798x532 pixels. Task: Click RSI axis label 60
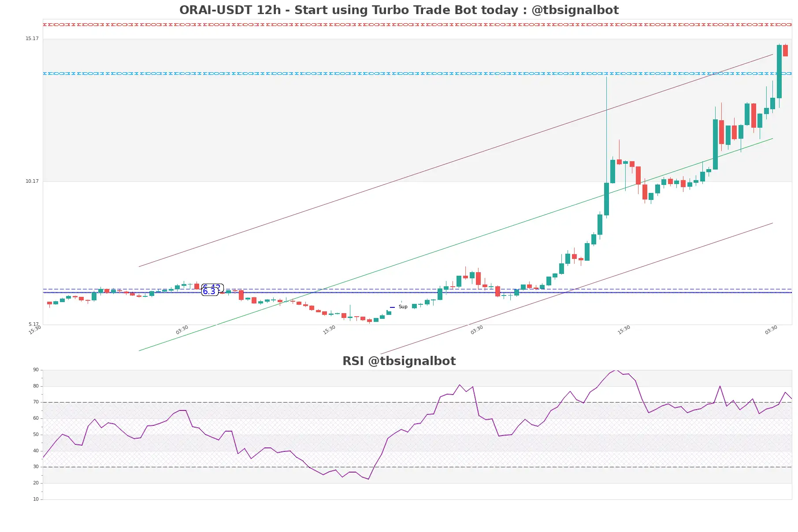(36, 418)
